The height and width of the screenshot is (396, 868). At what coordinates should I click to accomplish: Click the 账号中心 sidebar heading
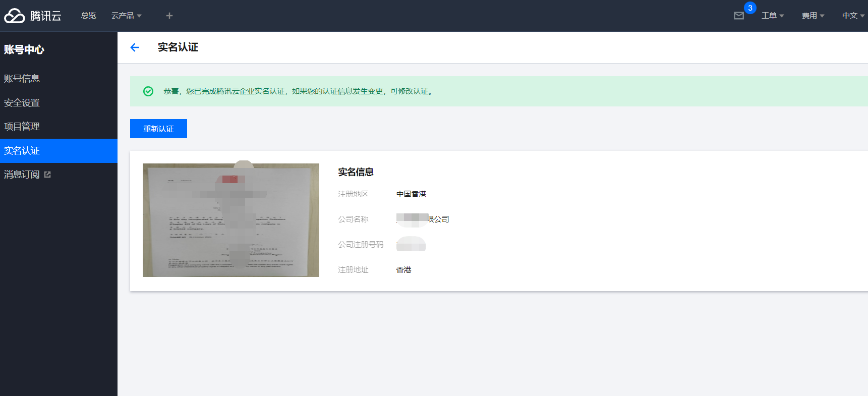(x=24, y=49)
